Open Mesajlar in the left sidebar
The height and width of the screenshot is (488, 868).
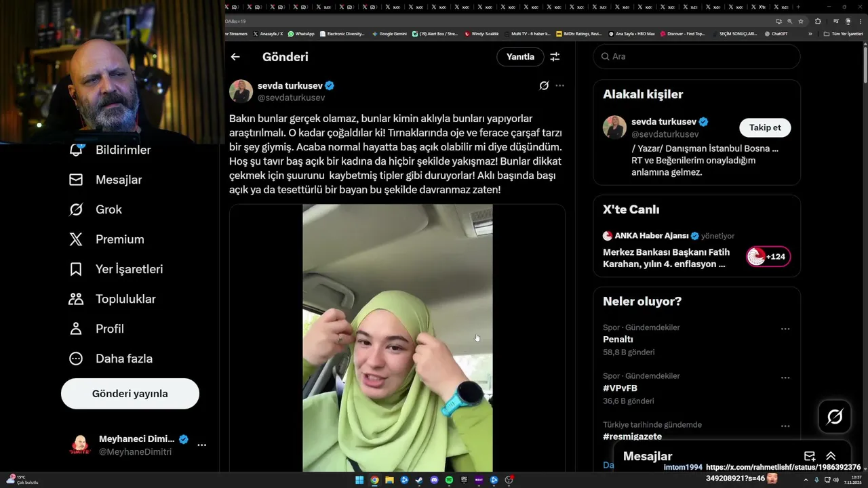(106, 180)
